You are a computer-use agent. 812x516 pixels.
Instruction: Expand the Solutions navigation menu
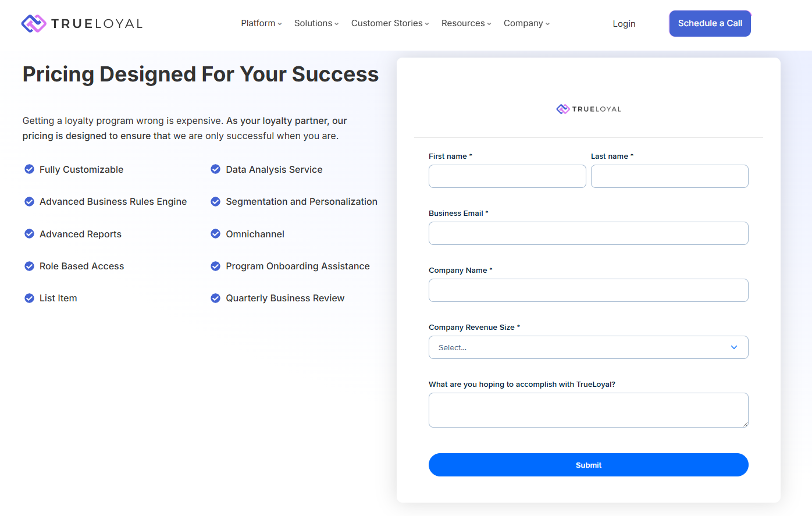pos(316,23)
